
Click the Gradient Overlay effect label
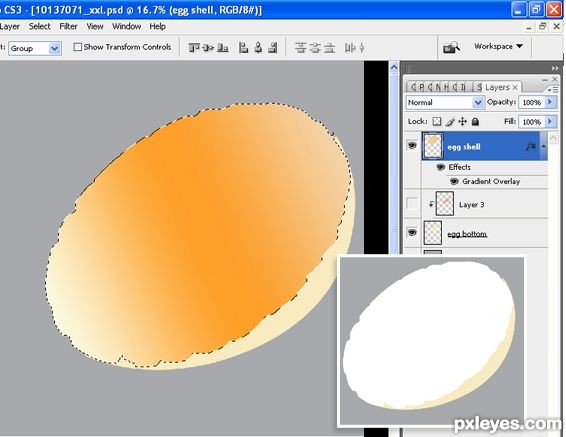[491, 182]
